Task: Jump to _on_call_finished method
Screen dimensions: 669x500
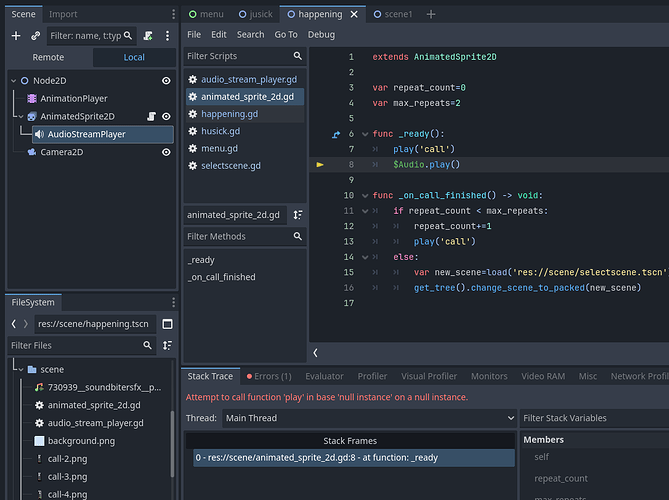Action: [x=221, y=277]
